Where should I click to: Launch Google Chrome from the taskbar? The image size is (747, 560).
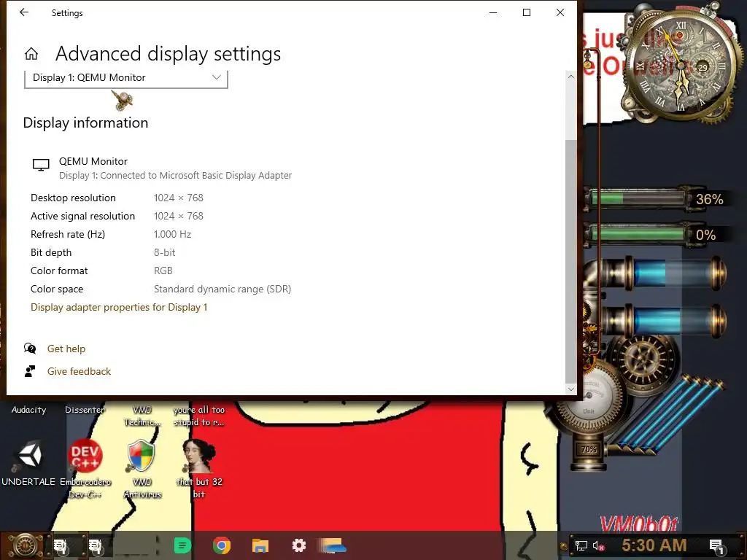click(222, 545)
